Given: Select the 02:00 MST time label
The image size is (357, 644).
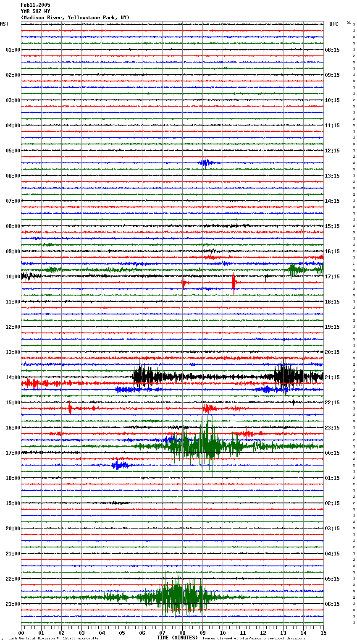Looking at the screenshot, I should click(13, 75).
